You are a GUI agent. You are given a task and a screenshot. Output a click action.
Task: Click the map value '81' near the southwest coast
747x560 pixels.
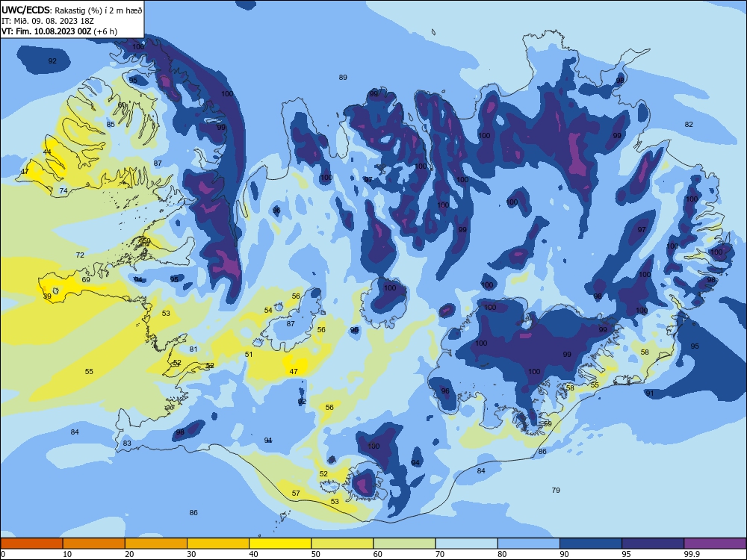coord(193,349)
